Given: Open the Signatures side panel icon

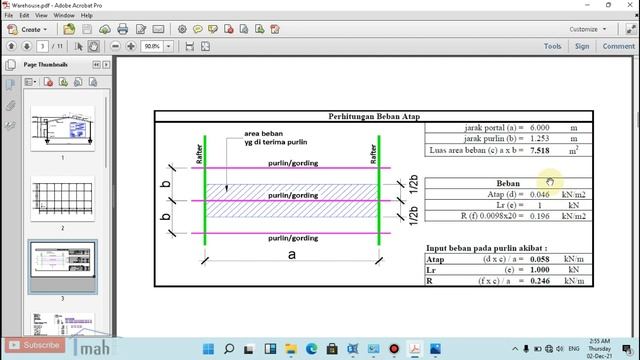Looking at the screenshot, I should click(x=11, y=126).
